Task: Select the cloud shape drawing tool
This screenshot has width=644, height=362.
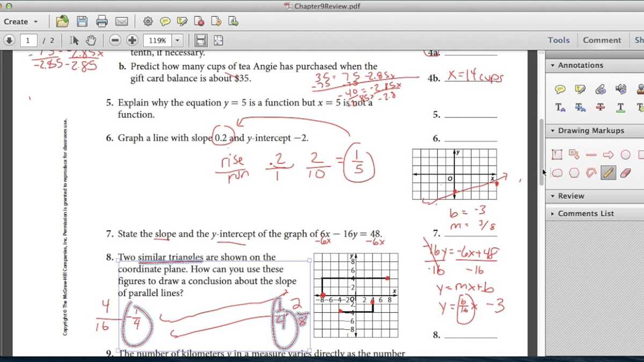Action: pos(557,173)
